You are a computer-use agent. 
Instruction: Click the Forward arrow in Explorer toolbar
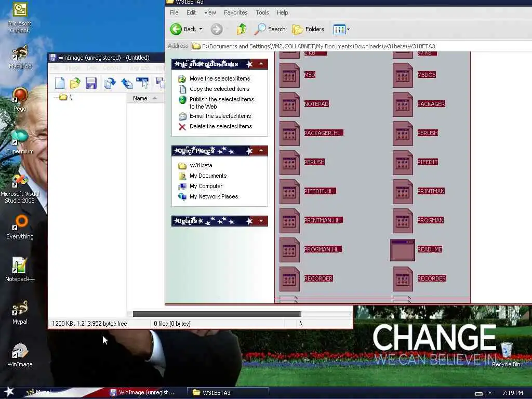[217, 29]
